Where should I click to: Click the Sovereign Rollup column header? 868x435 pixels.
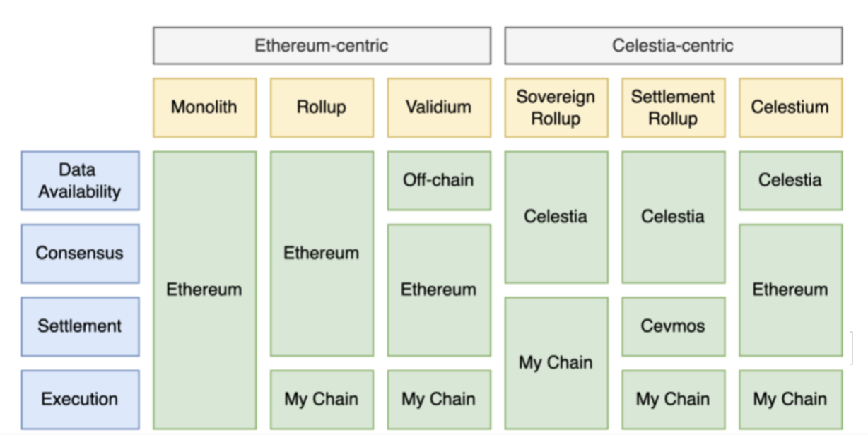click(x=556, y=107)
